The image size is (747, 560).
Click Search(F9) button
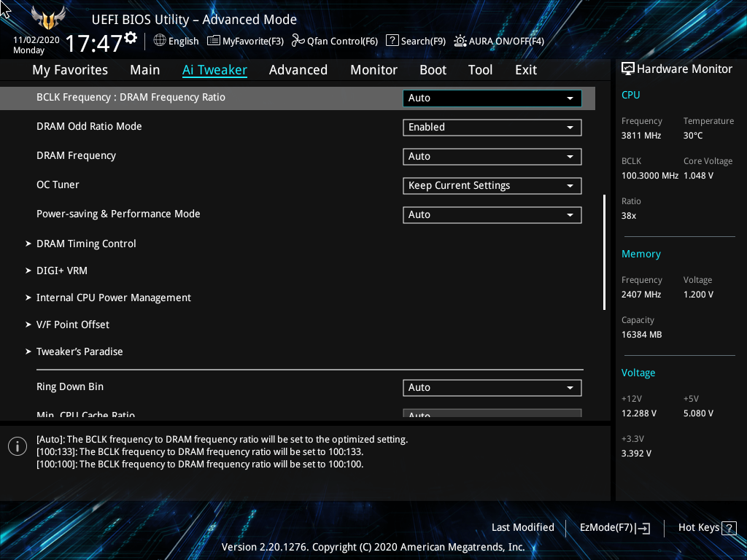(x=415, y=41)
